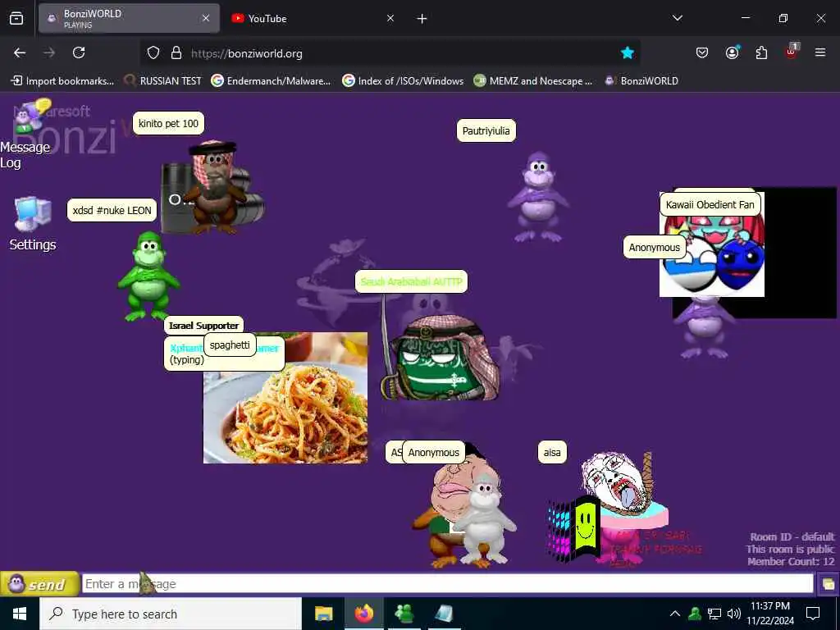840x630 pixels.
Task: Click the Type here to search box
Action: (x=171, y=614)
